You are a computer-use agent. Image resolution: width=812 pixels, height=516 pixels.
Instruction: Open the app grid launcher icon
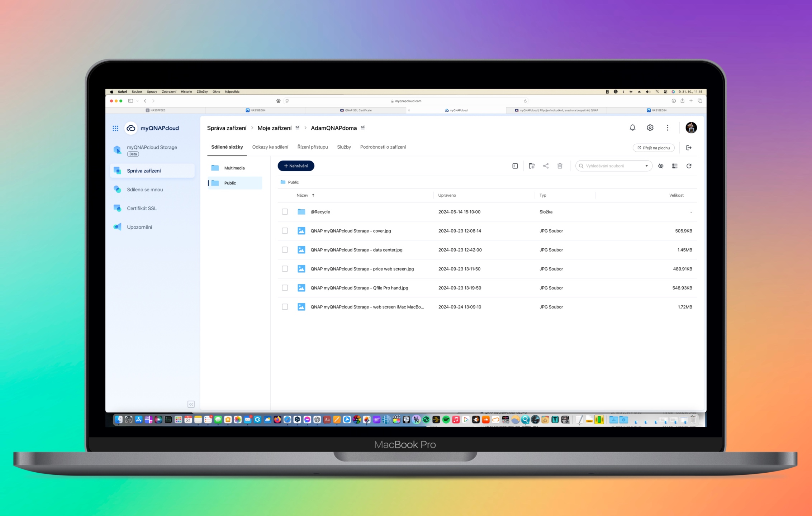coord(115,128)
